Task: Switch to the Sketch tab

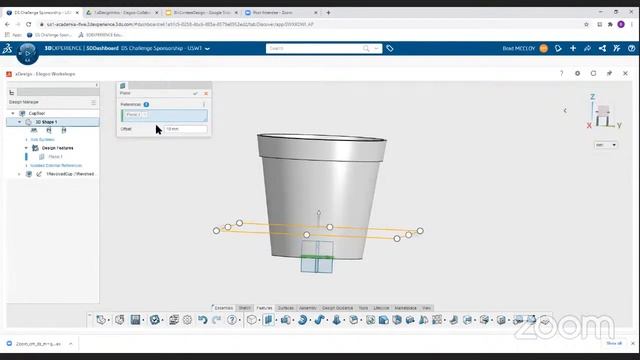Action: click(x=244, y=308)
